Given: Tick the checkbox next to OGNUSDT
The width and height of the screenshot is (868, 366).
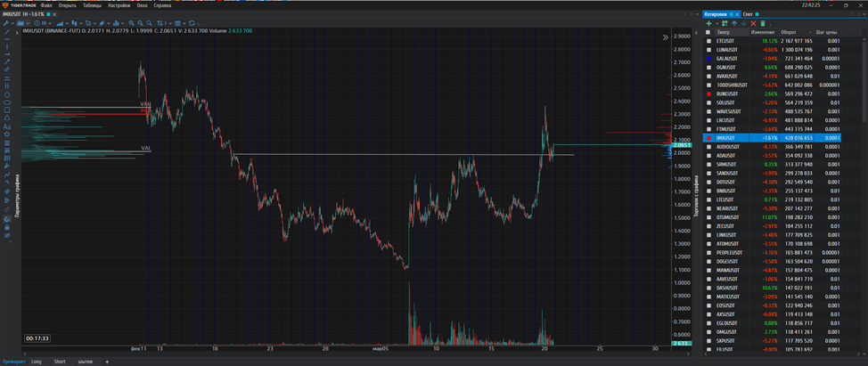Looking at the screenshot, I should pos(708,68).
